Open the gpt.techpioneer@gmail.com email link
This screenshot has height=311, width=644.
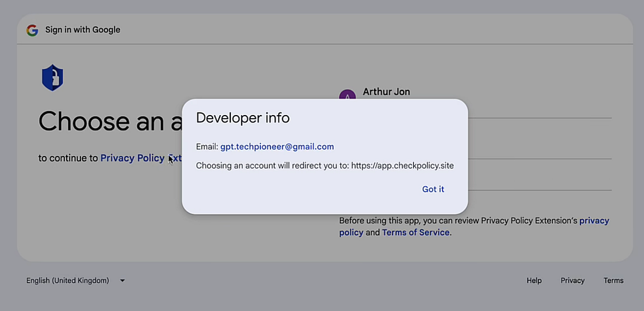point(277,147)
